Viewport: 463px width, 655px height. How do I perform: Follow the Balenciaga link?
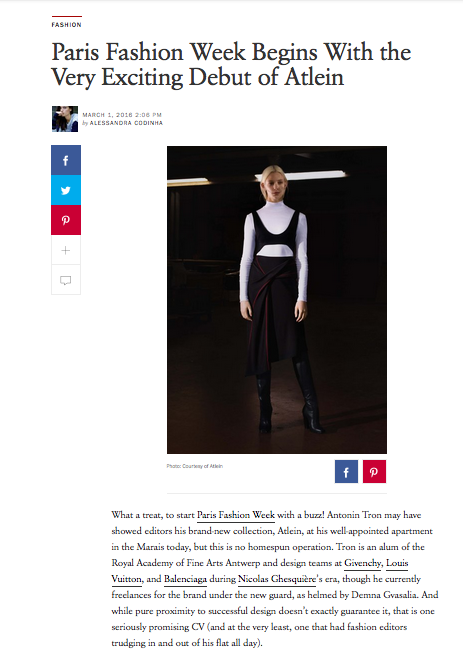tap(186, 579)
